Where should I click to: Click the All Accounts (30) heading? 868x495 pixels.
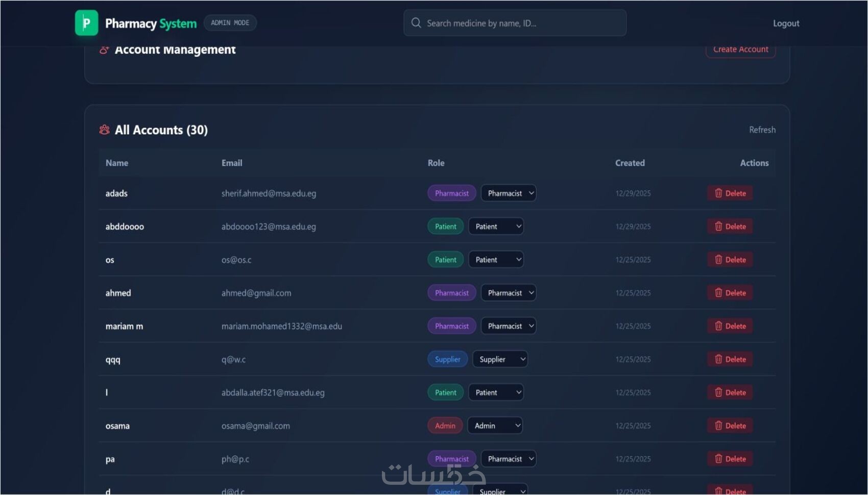(x=161, y=130)
